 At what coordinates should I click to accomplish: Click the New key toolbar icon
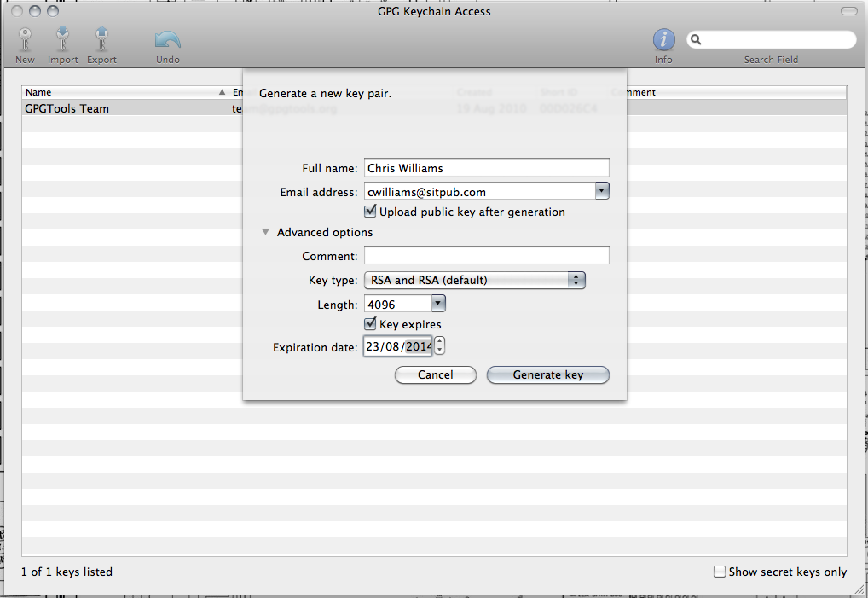(25, 40)
